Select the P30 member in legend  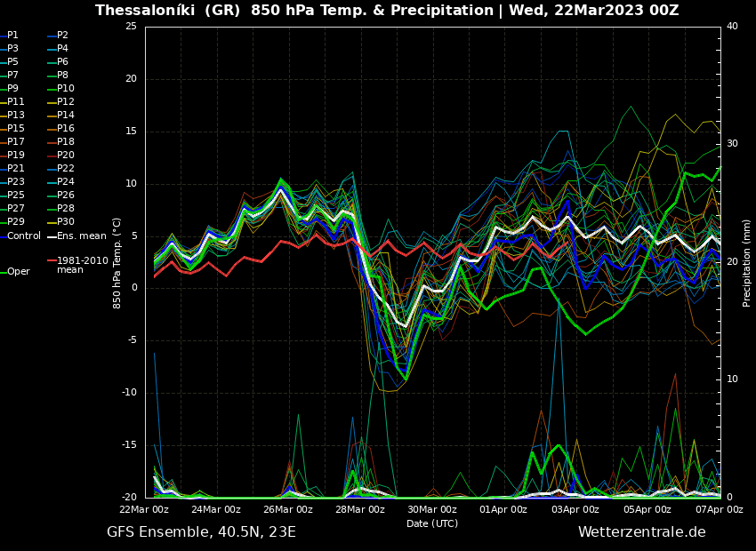point(65,222)
